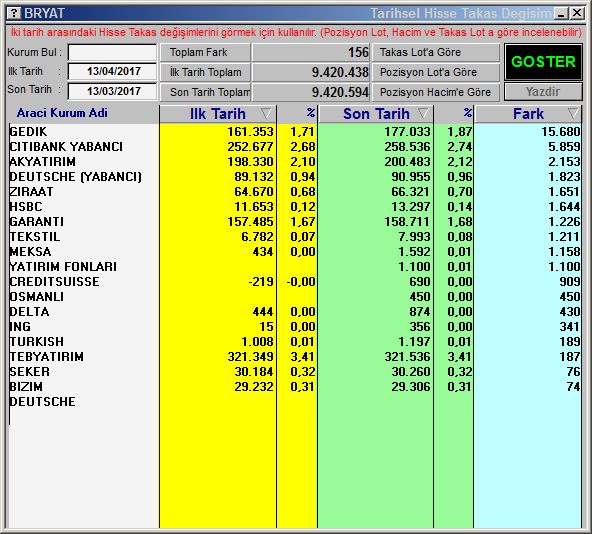Open Ilk Tarih column sort arrow
The image size is (592, 534).
click(x=266, y=113)
